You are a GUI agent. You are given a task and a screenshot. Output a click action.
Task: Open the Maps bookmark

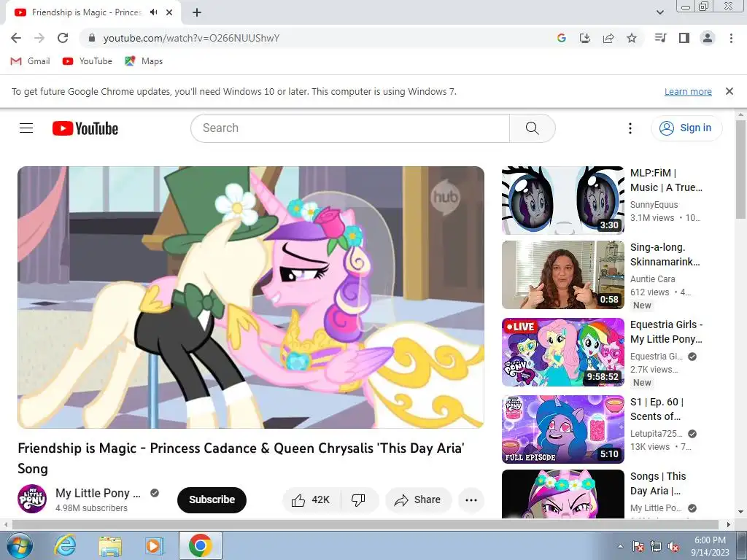(x=144, y=61)
